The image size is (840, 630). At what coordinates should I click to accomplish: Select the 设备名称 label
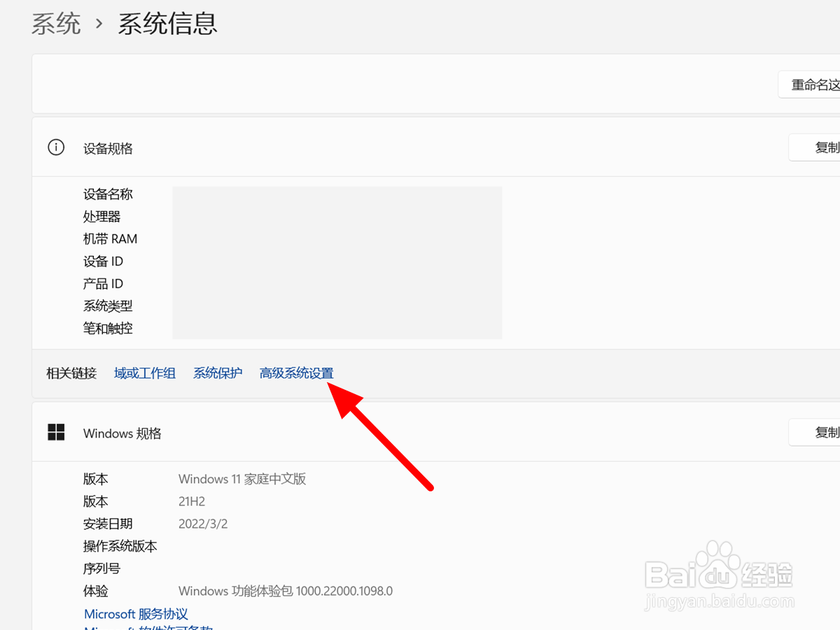[x=108, y=194]
